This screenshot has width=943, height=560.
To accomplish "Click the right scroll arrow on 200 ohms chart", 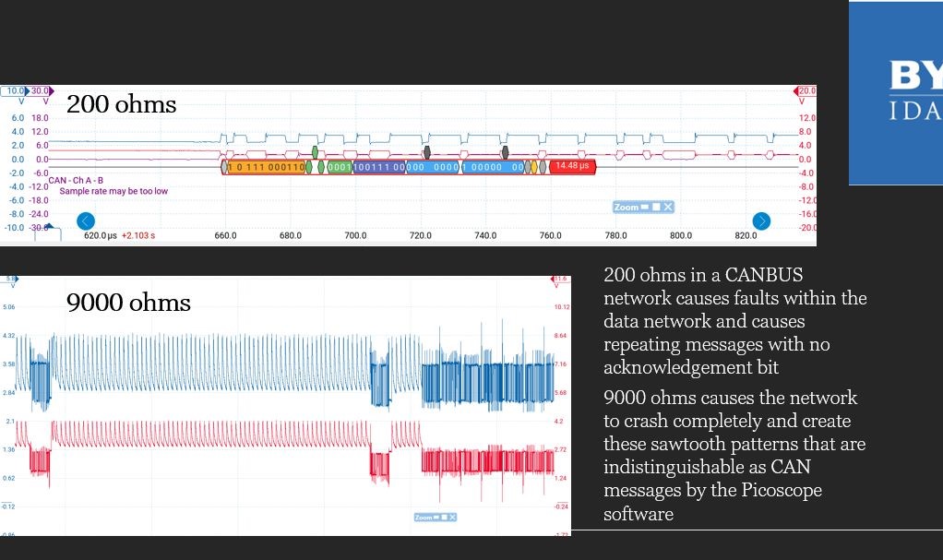I will click(761, 221).
